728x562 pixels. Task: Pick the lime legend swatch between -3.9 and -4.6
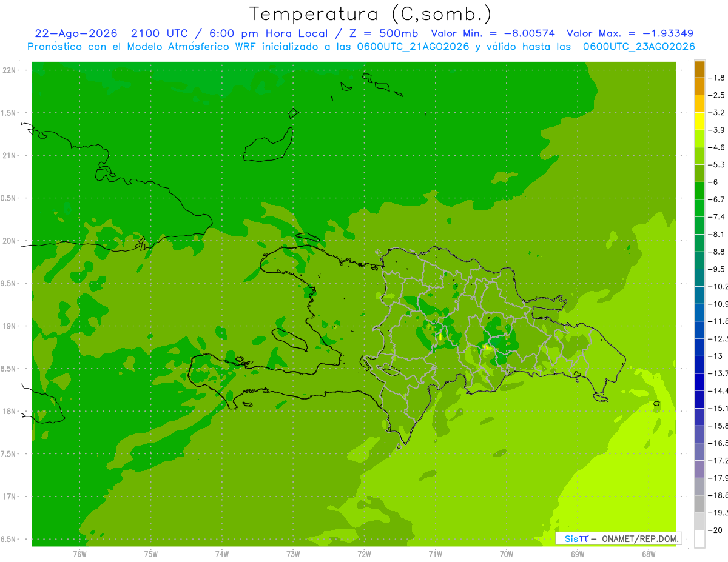699,139
